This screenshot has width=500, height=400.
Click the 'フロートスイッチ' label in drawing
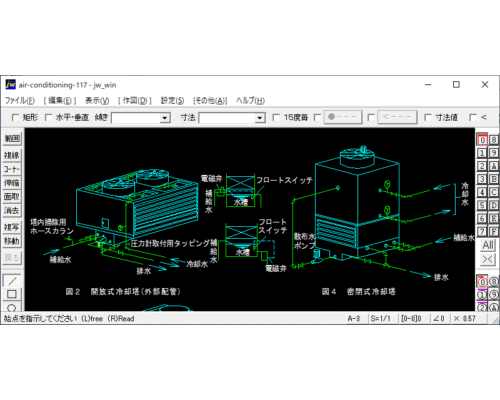click(x=284, y=180)
